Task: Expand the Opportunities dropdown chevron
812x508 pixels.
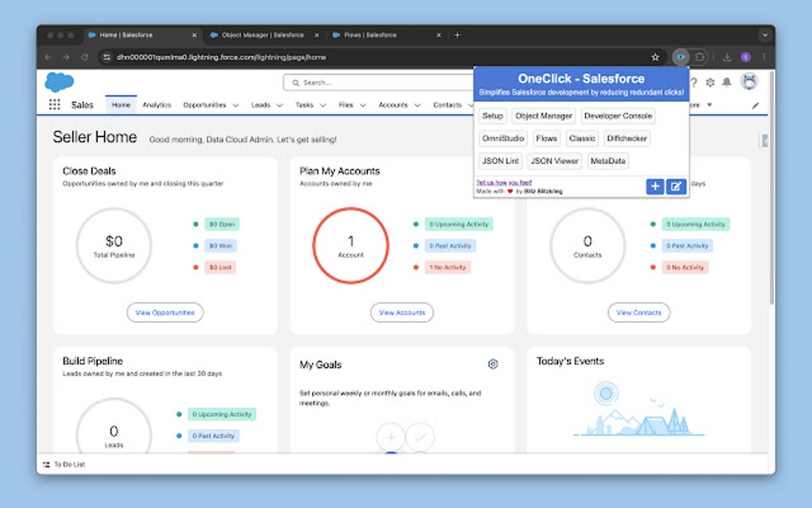Action: coord(235,104)
